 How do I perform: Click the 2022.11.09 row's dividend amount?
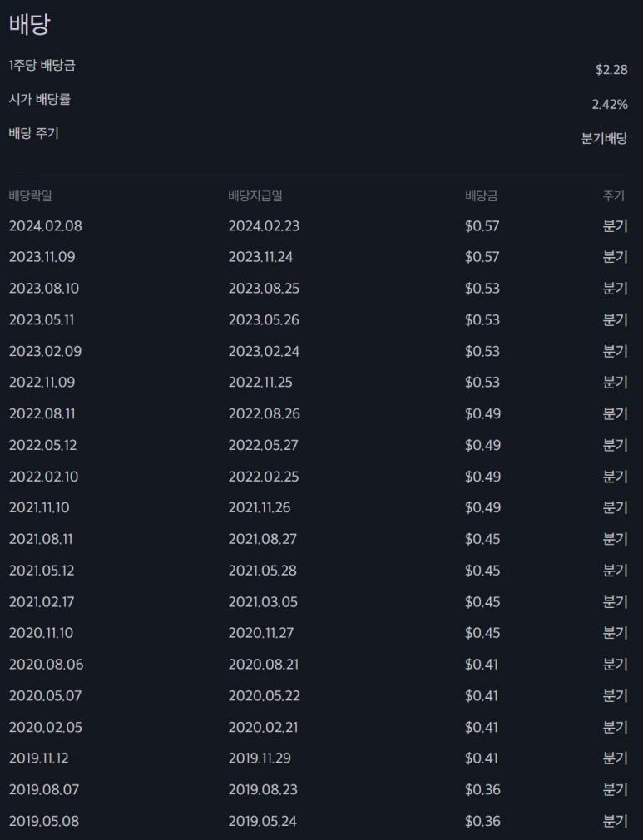coord(482,382)
